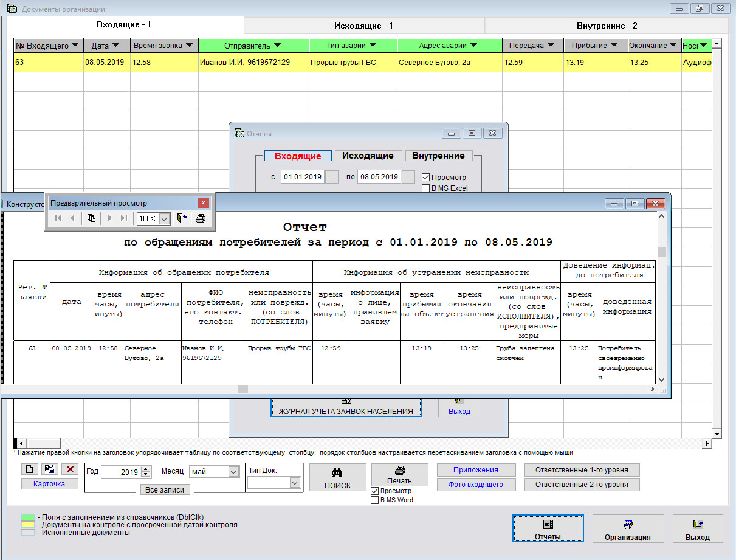Click the Год 2019 year field
The width and height of the screenshot is (736, 560).
[121, 472]
